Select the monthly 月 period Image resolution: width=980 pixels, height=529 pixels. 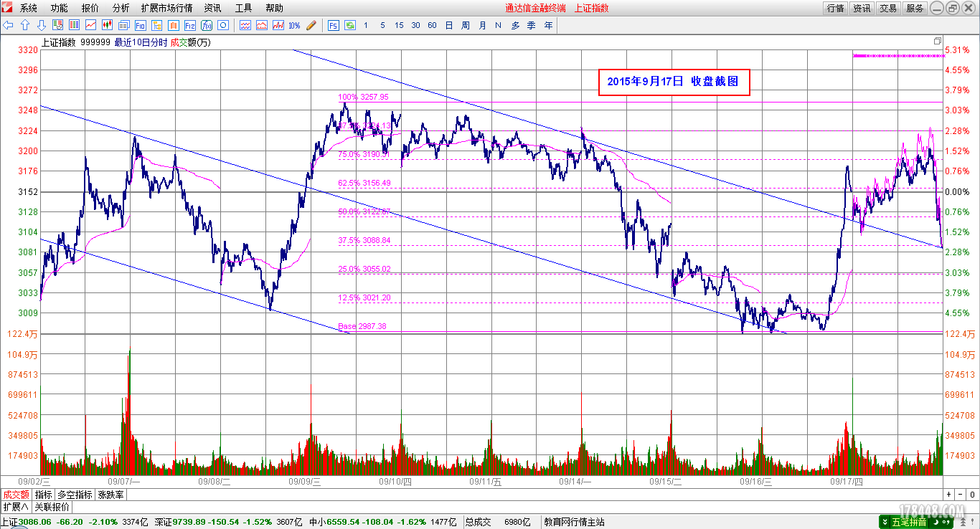482,25
